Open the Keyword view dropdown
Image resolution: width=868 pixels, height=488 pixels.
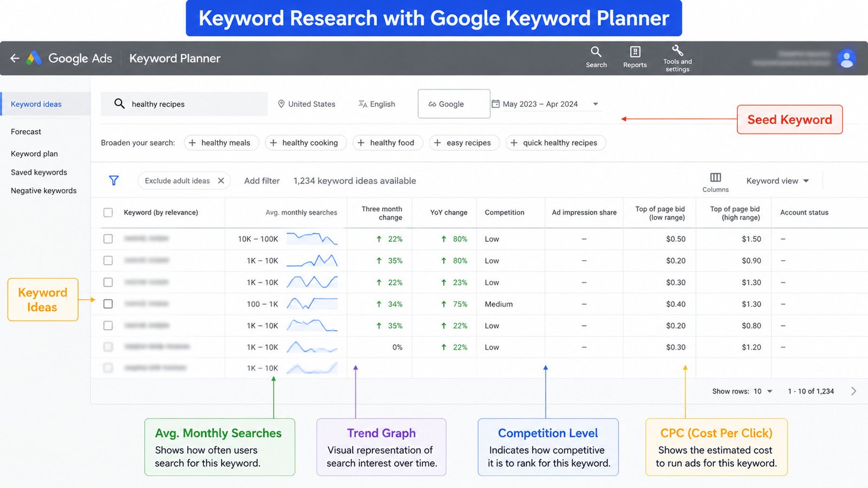click(777, 181)
